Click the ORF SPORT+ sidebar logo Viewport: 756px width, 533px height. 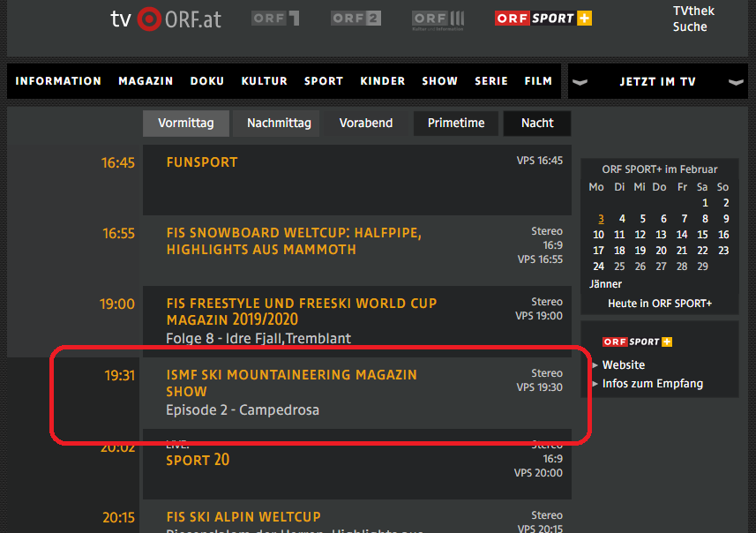637,342
